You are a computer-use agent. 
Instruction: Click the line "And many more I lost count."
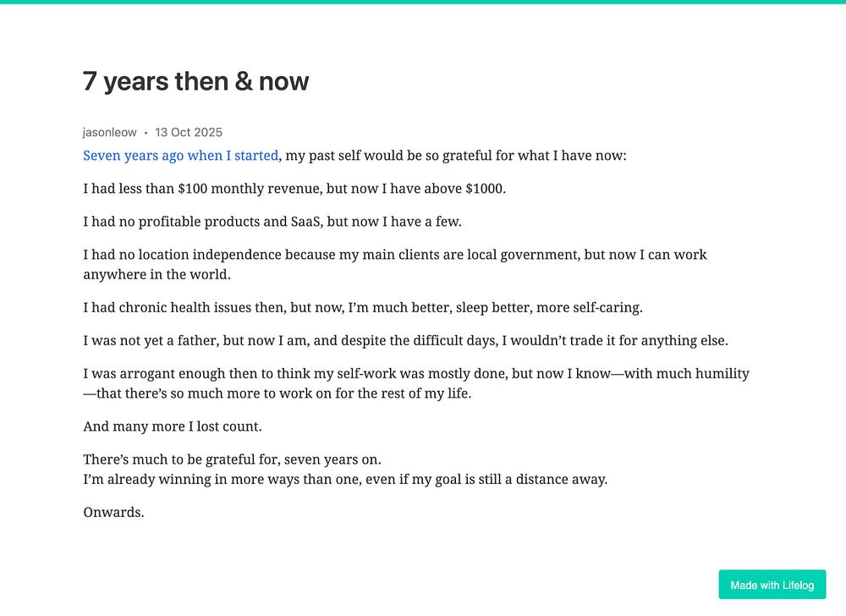(173, 426)
